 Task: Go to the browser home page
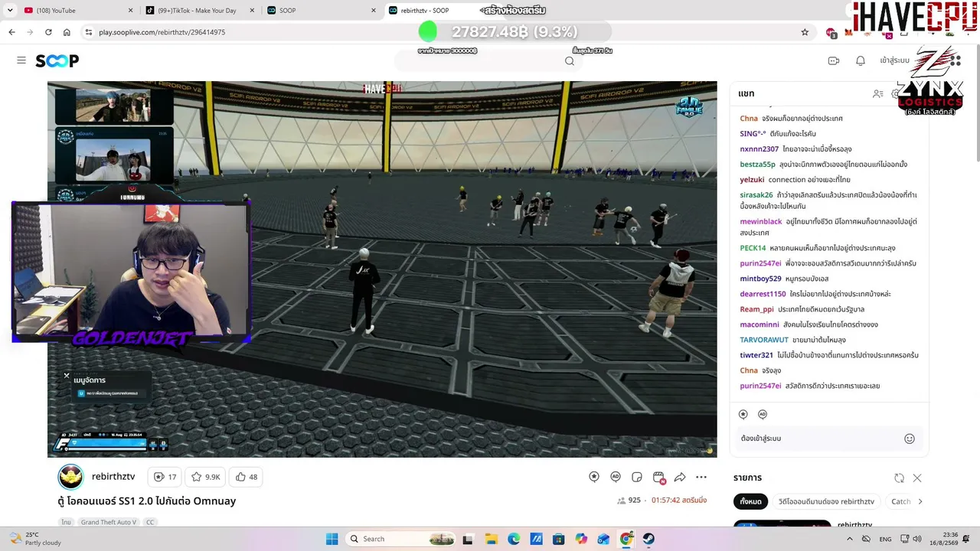(x=67, y=32)
